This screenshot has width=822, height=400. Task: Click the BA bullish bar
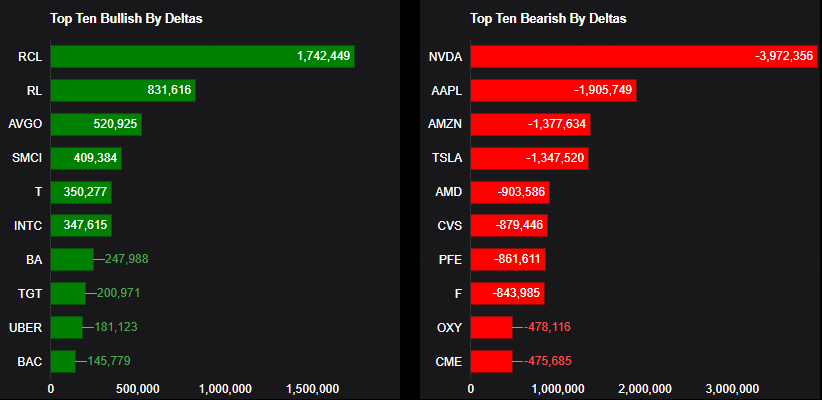click(72, 260)
